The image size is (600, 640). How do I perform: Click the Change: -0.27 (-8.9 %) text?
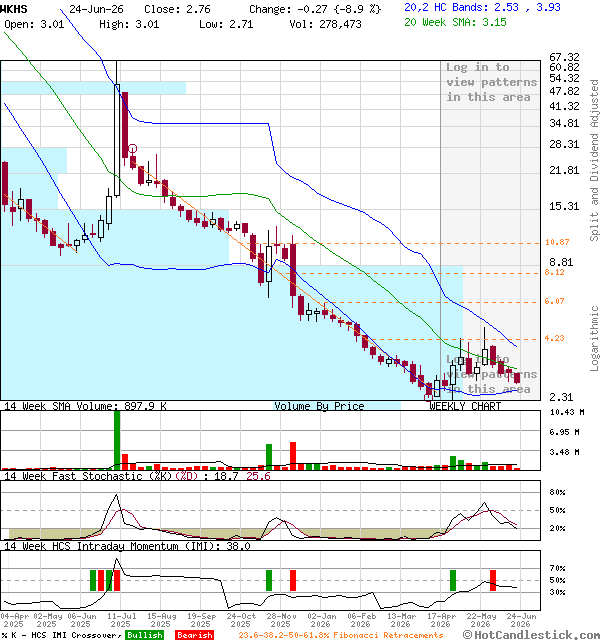(x=315, y=9)
